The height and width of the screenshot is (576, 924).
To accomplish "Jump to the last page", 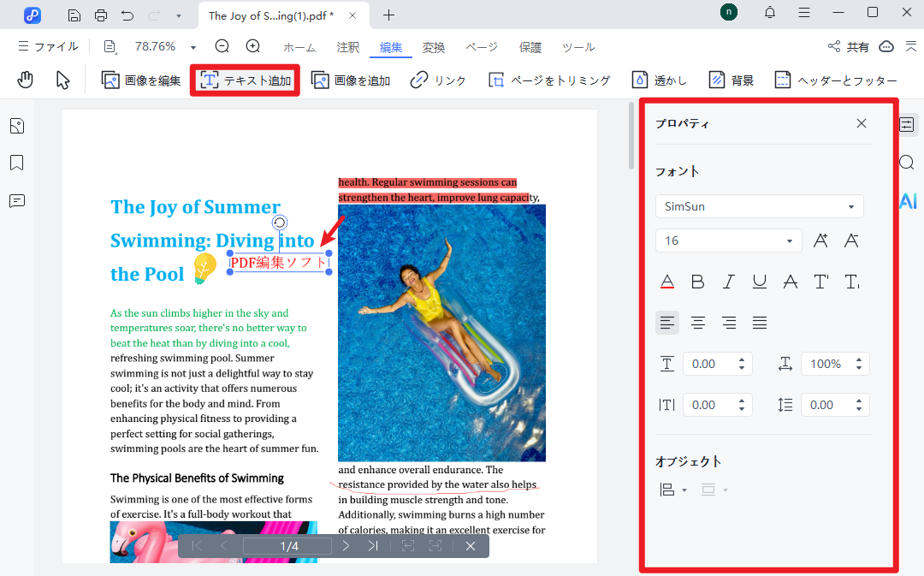I will pyautogui.click(x=373, y=546).
